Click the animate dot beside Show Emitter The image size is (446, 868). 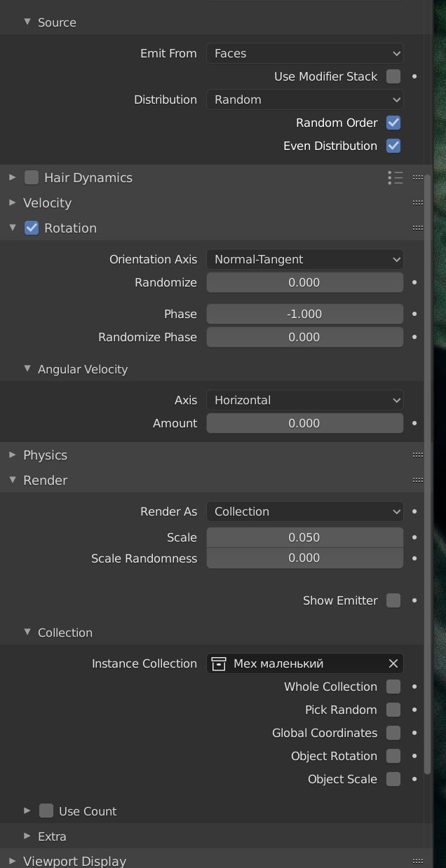click(414, 600)
